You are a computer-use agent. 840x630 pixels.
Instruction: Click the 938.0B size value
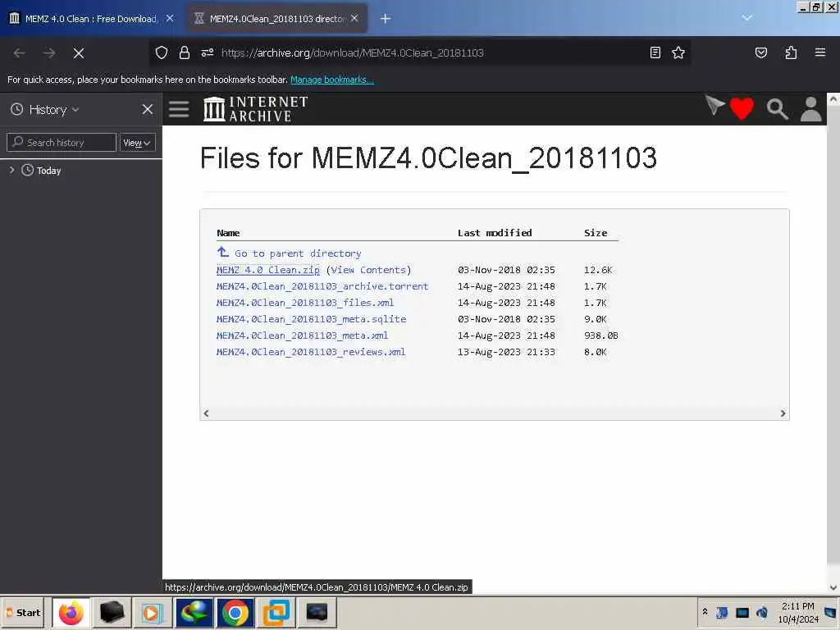tap(601, 336)
